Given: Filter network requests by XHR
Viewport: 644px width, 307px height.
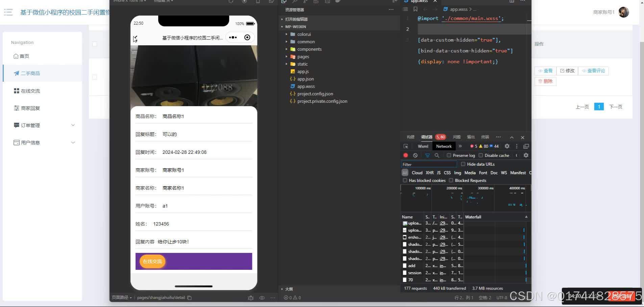Looking at the screenshot, I should [429, 173].
